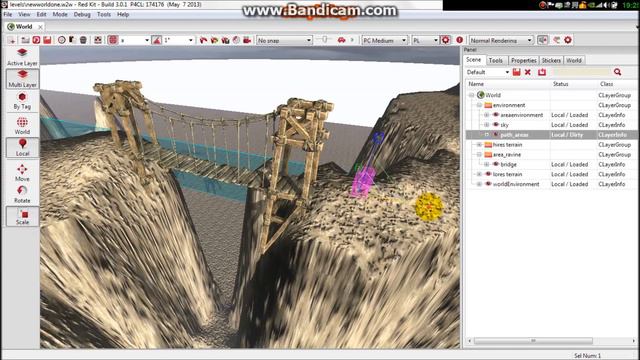The width and height of the screenshot is (640, 360).
Task: Switch to the World panel tab
Action: pos(574,60)
